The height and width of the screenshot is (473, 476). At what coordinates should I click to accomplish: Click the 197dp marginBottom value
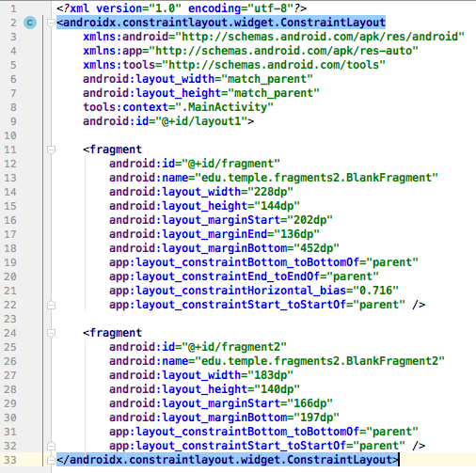(316, 418)
